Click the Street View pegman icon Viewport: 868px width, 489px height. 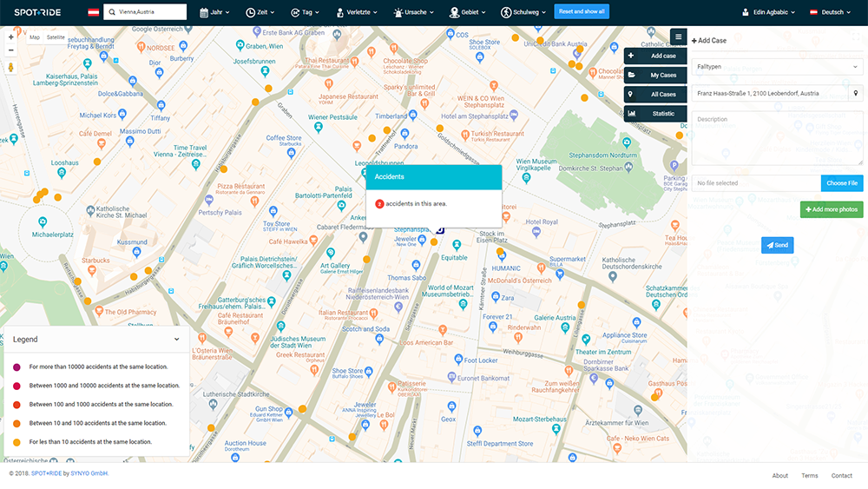click(10, 67)
